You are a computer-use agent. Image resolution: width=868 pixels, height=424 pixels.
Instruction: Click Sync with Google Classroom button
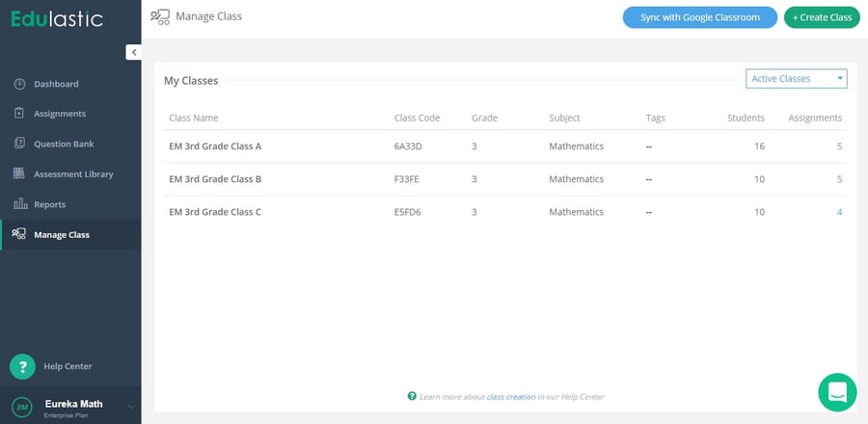click(x=699, y=17)
